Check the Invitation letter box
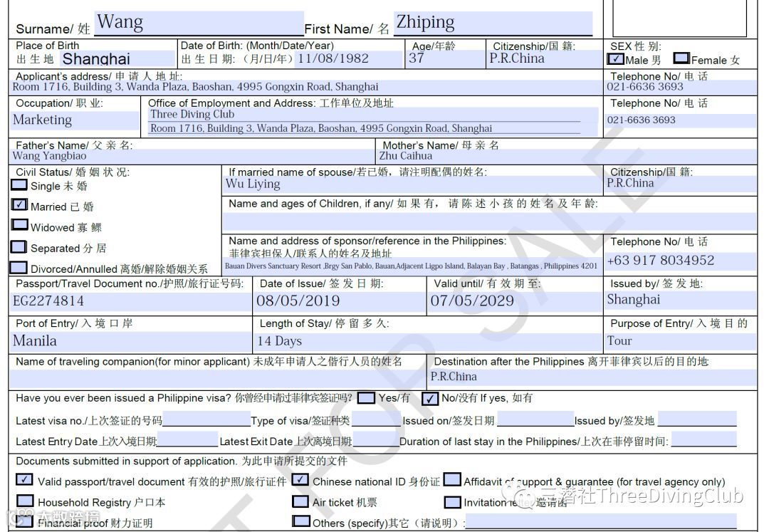Screen dimensions: 769x532 (452, 502)
